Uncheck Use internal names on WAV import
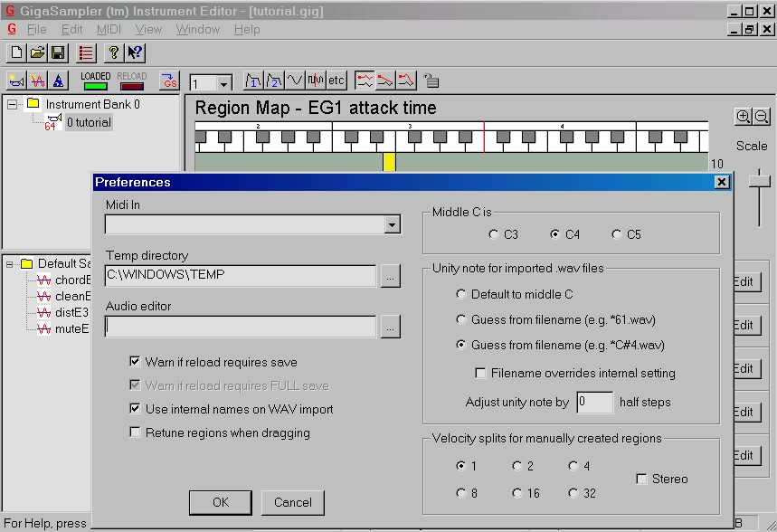 tap(135, 409)
